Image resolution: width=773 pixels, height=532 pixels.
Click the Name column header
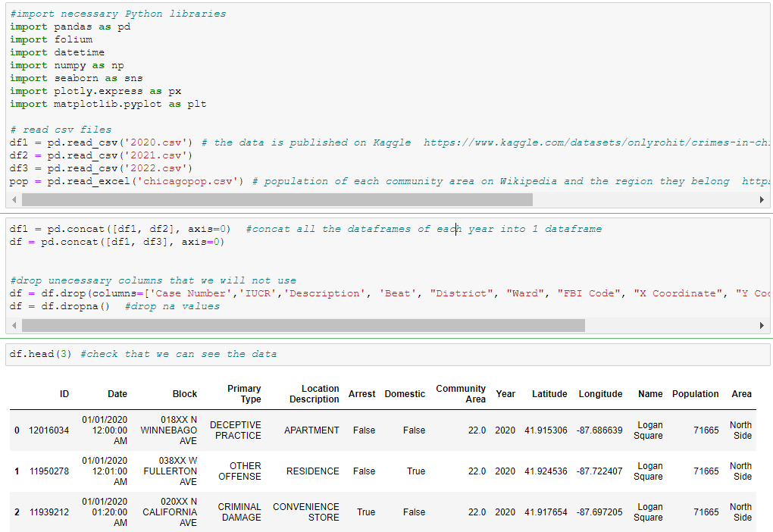click(650, 394)
